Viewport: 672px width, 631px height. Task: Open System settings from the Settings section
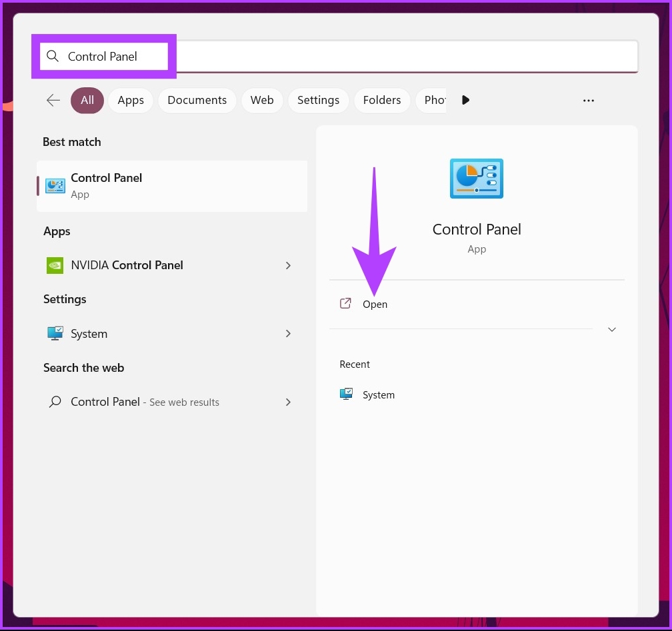89,333
